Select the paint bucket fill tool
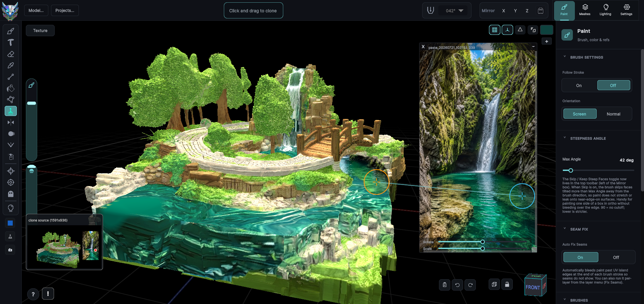 click(x=11, y=88)
